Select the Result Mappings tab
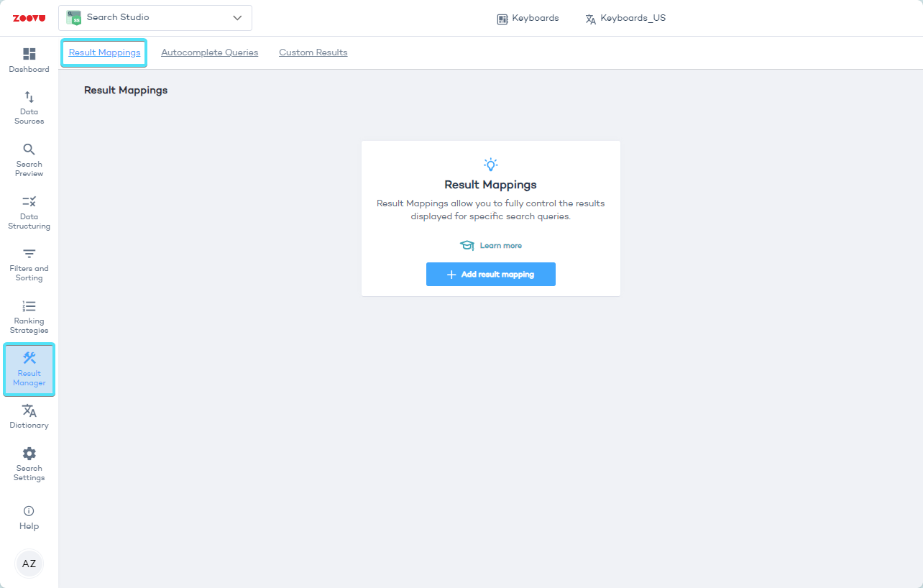The height and width of the screenshot is (588, 923). (104, 52)
